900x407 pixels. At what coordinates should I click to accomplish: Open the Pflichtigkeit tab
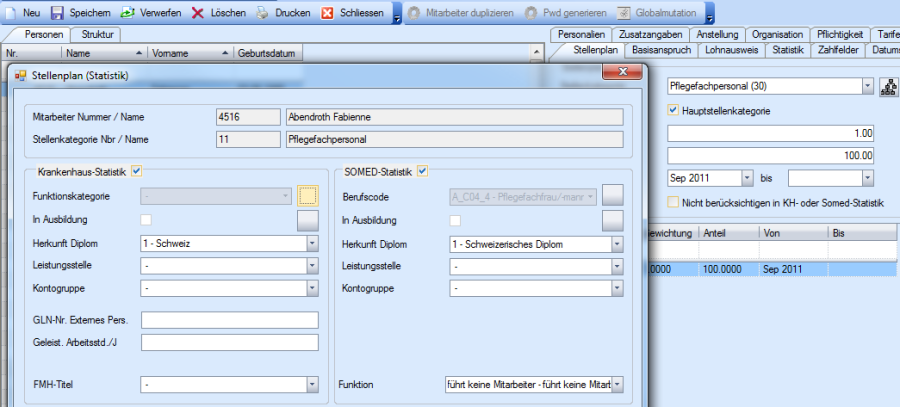click(x=840, y=34)
